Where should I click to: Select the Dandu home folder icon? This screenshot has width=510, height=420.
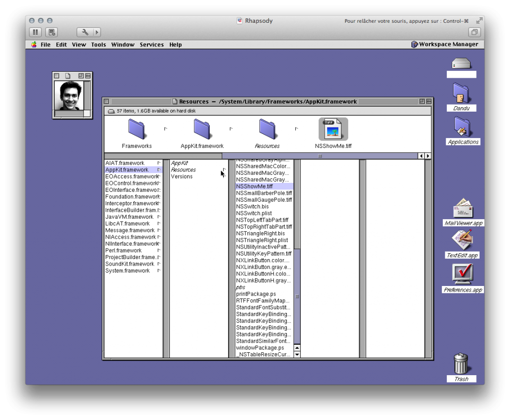461,93
